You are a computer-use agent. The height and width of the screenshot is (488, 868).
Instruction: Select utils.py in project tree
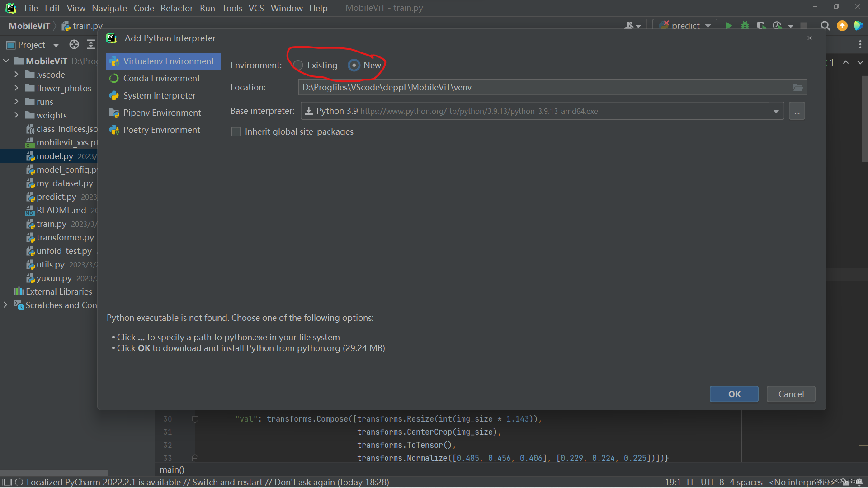[x=51, y=264]
